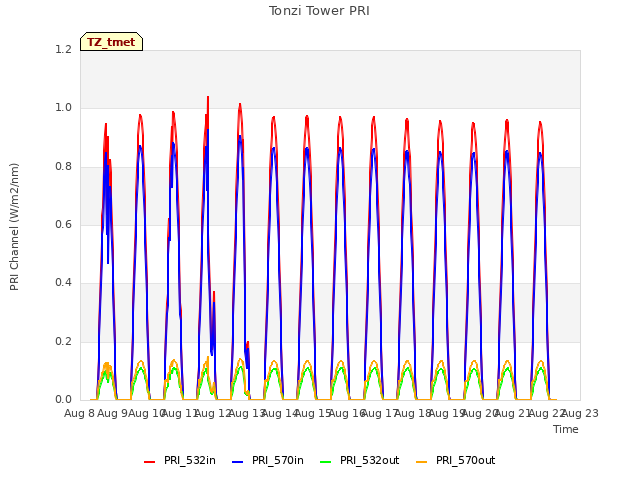This screenshot has width=640, height=480.
Task: Click the chart title Tonzi Tower PRI
Action: tap(319, 11)
